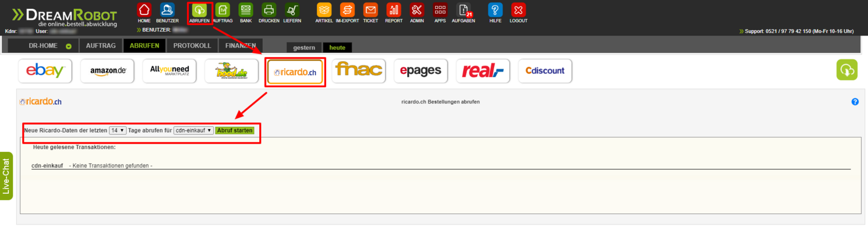Viewport: 868px width, 228px height.
Task: Open the LIEFERN delivery icon
Action: (292, 10)
